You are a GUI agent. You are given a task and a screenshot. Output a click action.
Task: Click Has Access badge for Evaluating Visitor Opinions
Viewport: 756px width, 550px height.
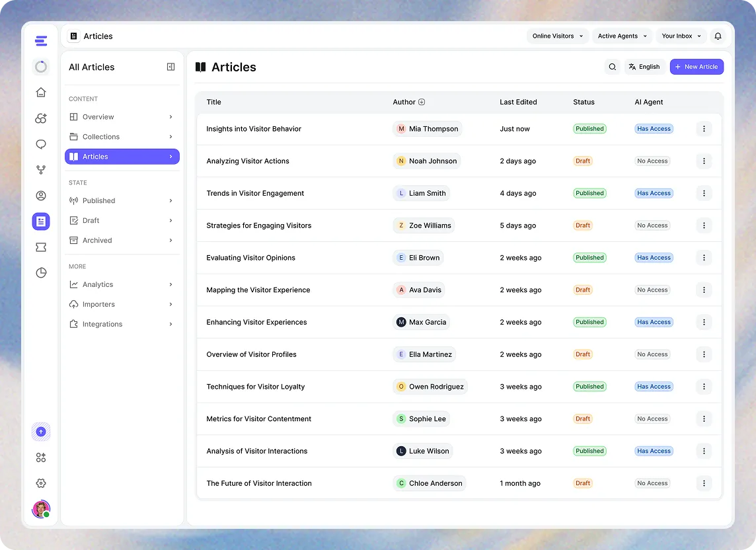pyautogui.click(x=654, y=258)
